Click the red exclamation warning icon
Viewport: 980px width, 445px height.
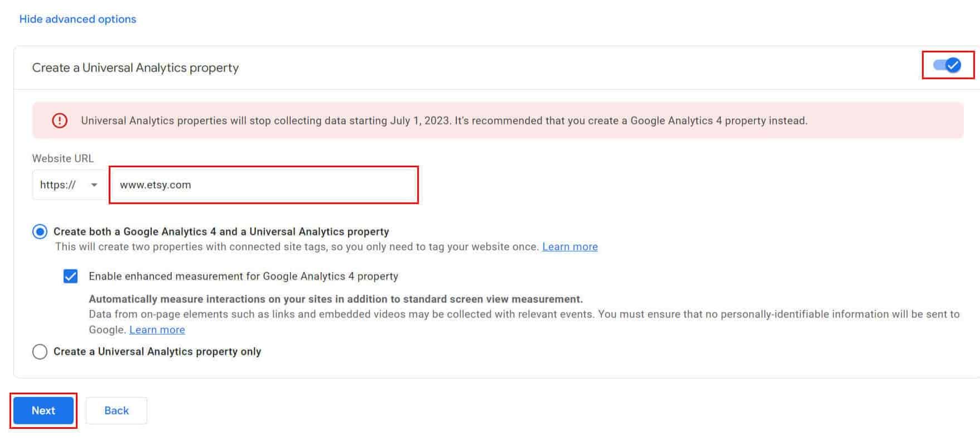(x=60, y=120)
